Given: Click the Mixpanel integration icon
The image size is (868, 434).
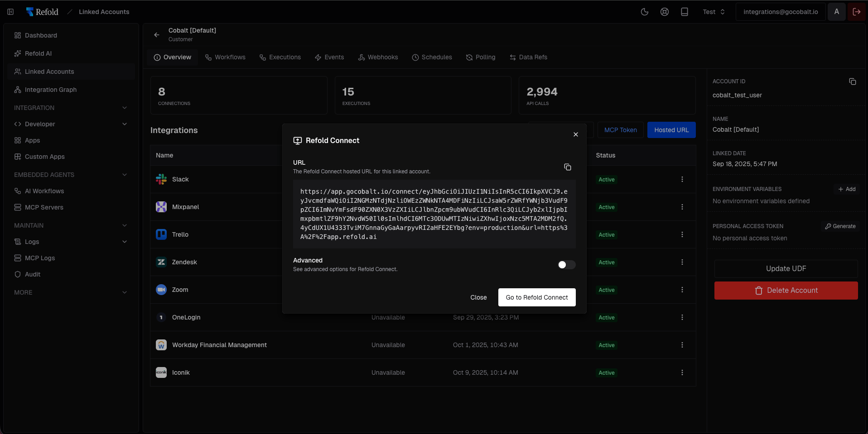Looking at the screenshot, I should pyautogui.click(x=161, y=207).
